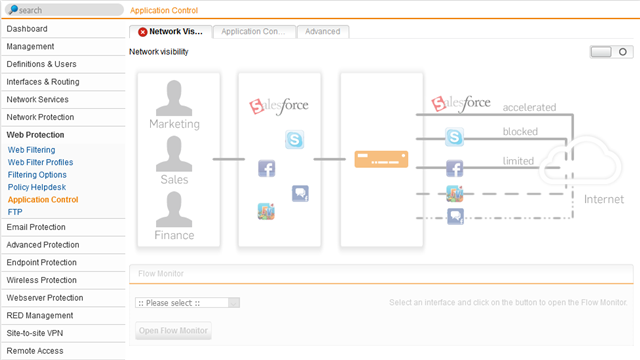Open the Application Control sidebar link
The image size is (640, 360).
click(x=43, y=200)
